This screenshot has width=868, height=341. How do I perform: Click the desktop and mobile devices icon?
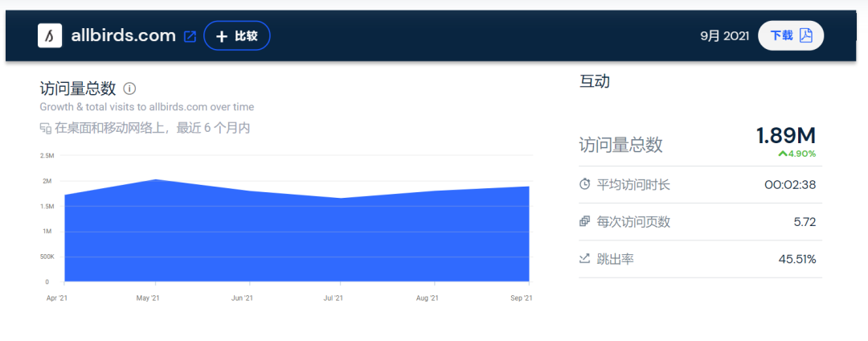[45, 129]
